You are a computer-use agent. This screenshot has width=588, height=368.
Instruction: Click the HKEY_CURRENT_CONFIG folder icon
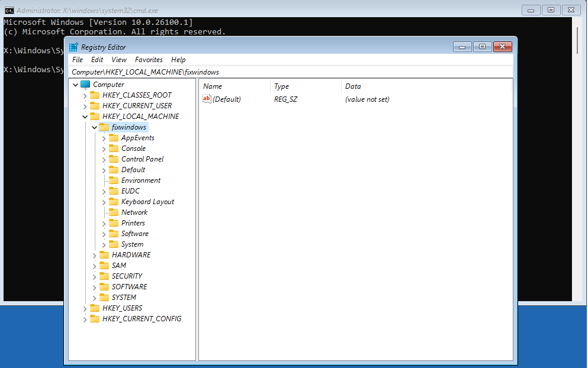tap(95, 318)
